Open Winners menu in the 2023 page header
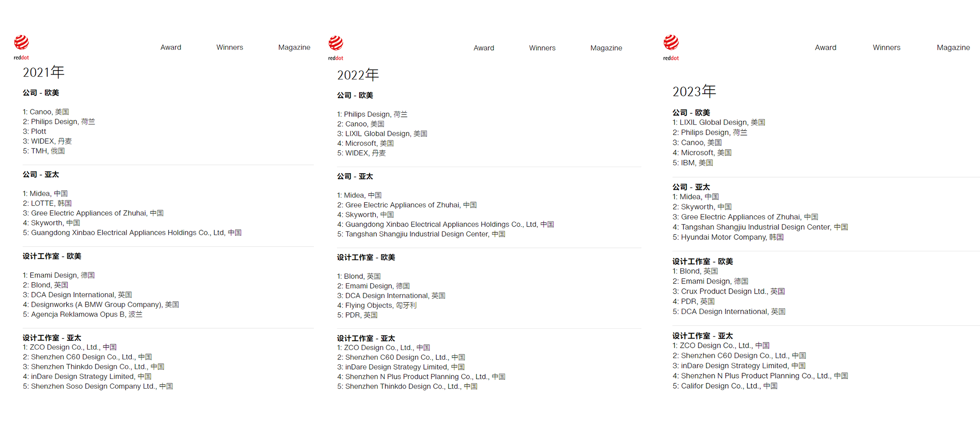 [886, 47]
